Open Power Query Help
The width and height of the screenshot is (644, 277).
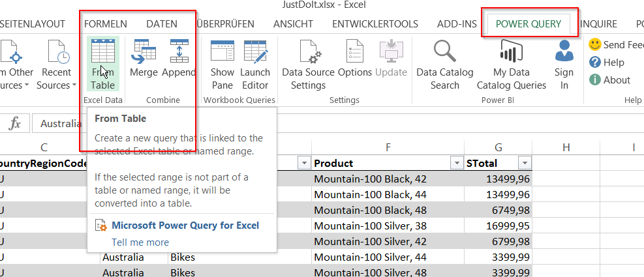606,63
